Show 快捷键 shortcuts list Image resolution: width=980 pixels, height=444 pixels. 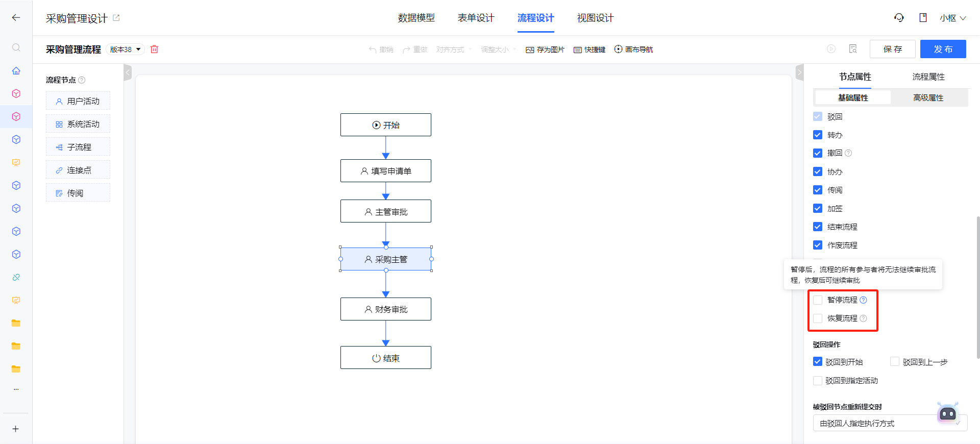(x=590, y=50)
